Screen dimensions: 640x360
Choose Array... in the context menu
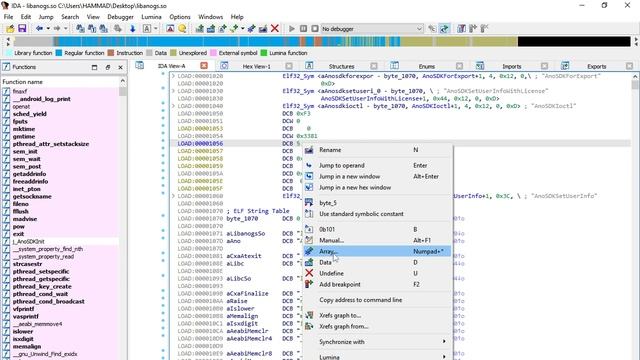click(x=378, y=251)
